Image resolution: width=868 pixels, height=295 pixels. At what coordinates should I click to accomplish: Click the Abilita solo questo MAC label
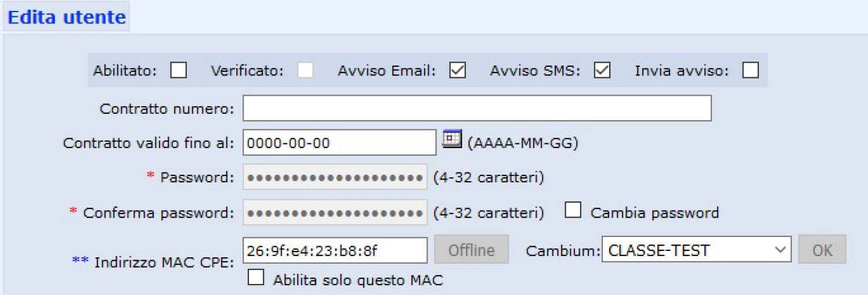click(x=358, y=280)
